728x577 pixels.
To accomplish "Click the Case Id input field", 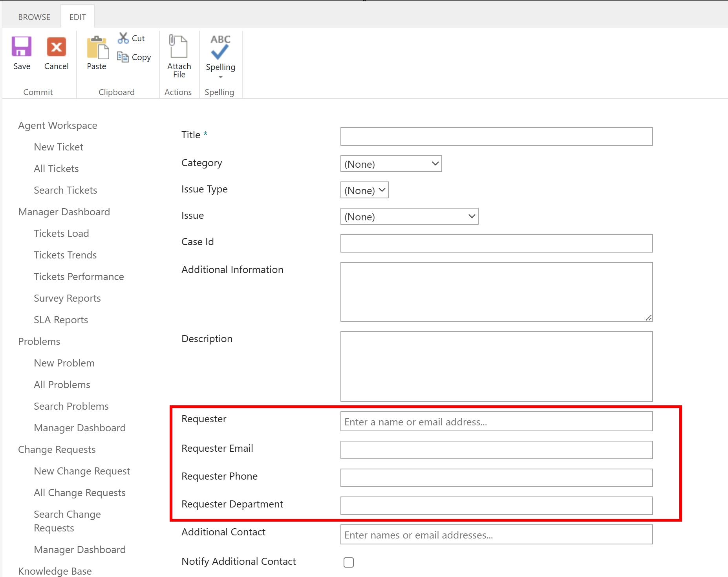I will [x=496, y=244].
